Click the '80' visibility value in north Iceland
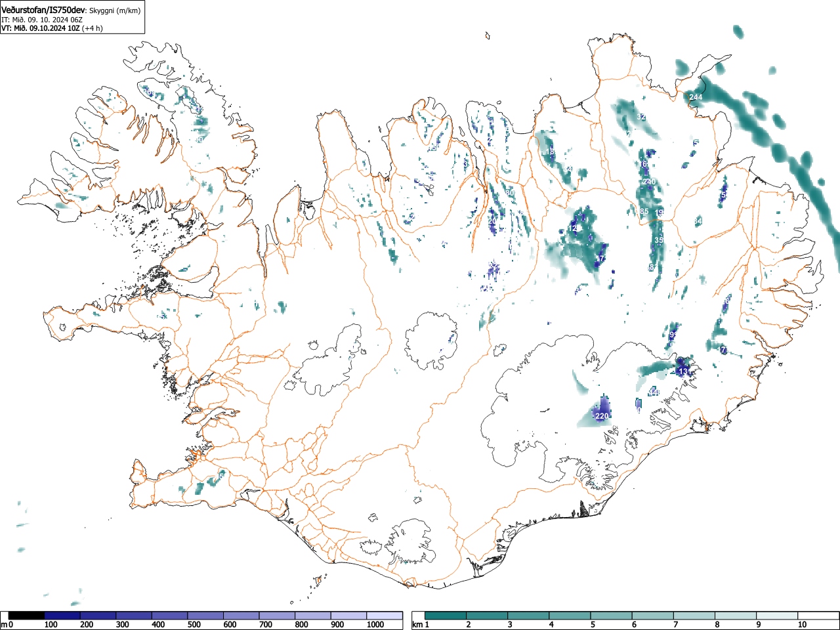Viewport: 840px width, 630px height. [510, 193]
